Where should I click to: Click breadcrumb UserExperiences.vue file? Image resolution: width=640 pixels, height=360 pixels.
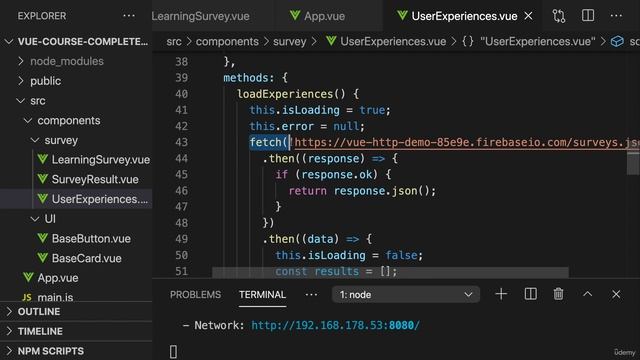[x=386, y=42]
